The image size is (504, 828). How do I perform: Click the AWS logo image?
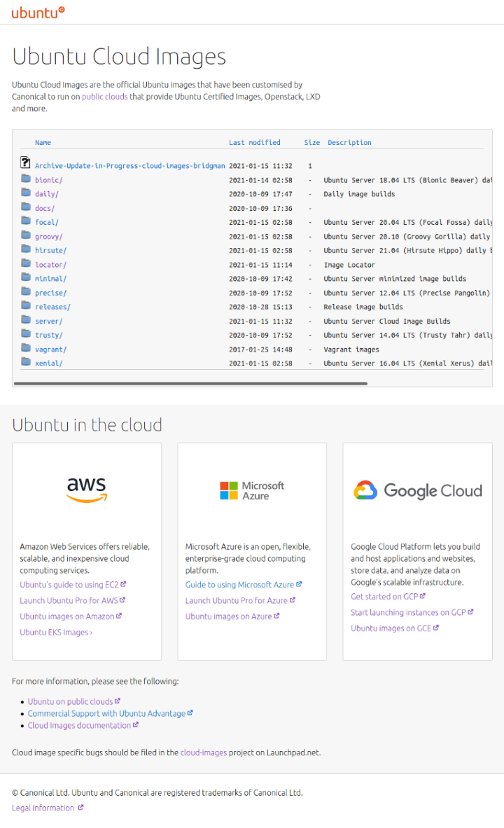click(87, 490)
